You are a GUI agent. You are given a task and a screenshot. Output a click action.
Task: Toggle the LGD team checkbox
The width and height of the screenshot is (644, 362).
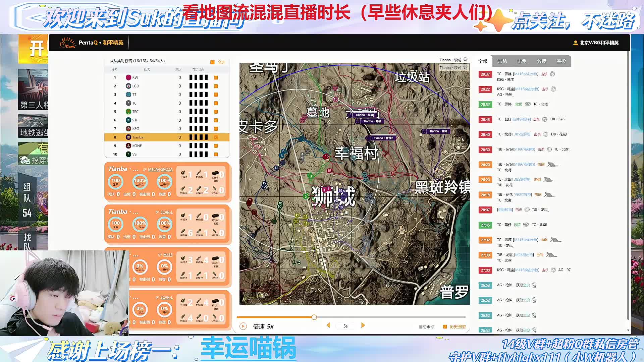[x=216, y=86]
